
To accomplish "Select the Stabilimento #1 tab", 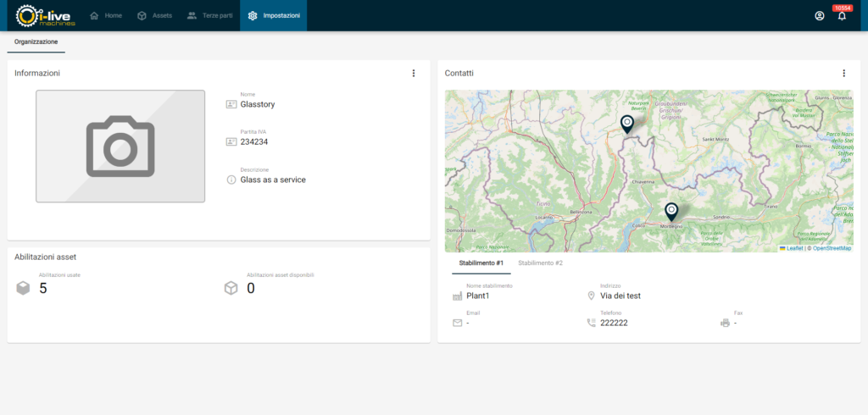I will pyautogui.click(x=481, y=263).
